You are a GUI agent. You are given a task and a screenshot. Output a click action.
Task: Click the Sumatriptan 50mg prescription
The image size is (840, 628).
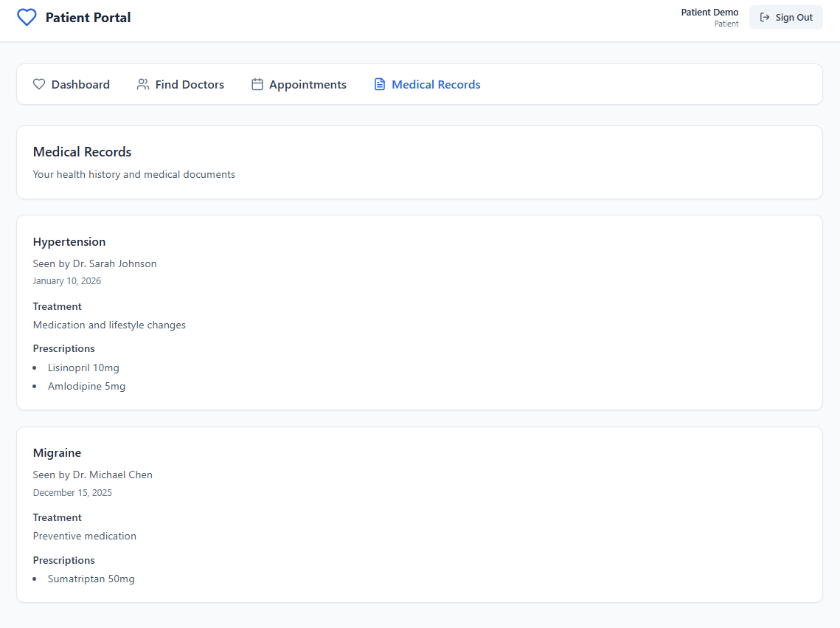tap(91, 579)
